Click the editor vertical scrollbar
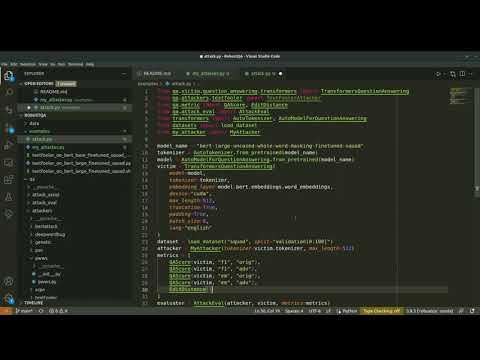Viewport: 480px width, 360px height. [x=477, y=143]
